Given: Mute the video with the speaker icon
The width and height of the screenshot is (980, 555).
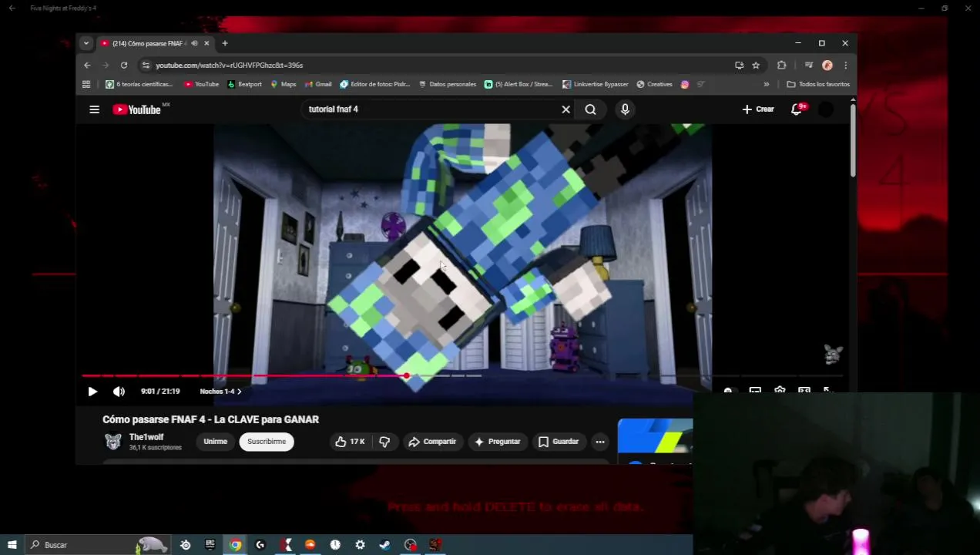Looking at the screenshot, I should (x=119, y=392).
